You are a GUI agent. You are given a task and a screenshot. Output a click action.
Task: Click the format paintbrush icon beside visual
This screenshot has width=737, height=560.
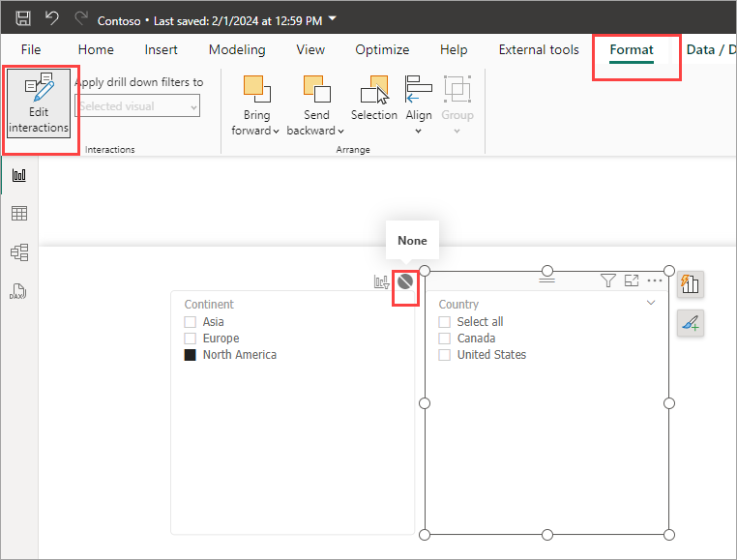(x=690, y=323)
